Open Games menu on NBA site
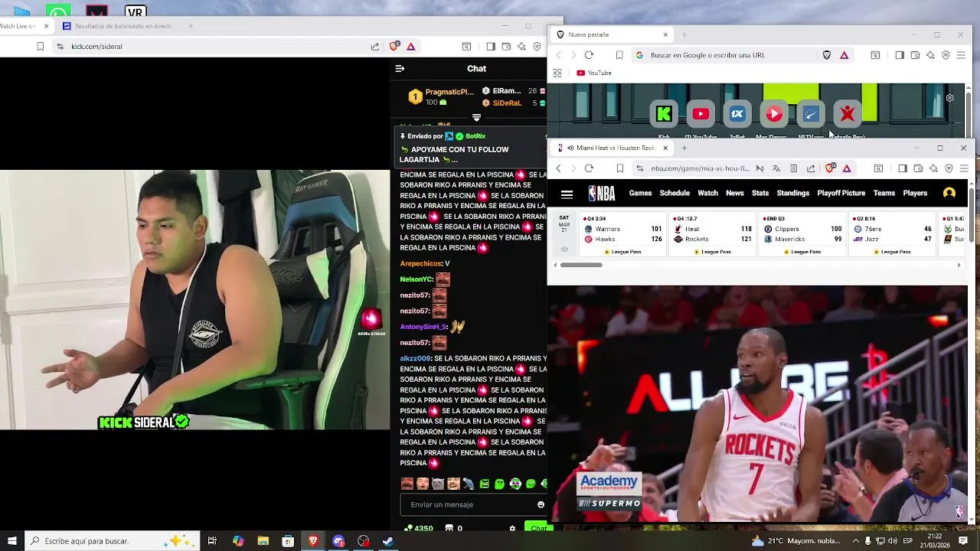Image resolution: width=980 pixels, height=551 pixels. click(x=640, y=193)
